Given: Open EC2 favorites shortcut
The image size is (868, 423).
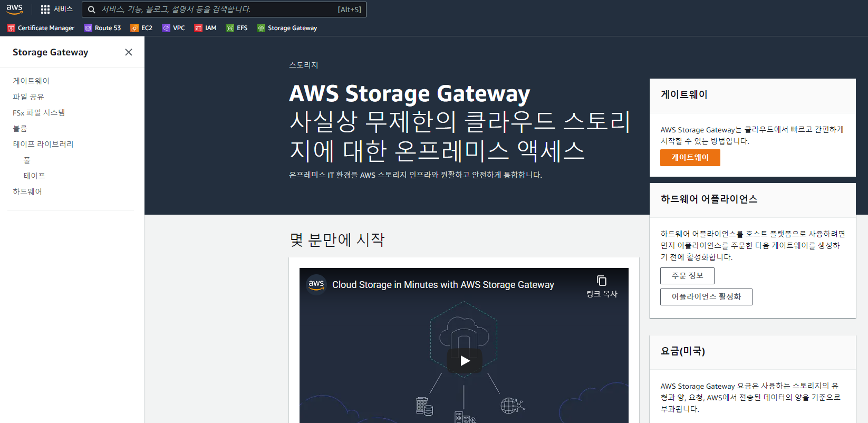Looking at the screenshot, I should click(x=141, y=28).
